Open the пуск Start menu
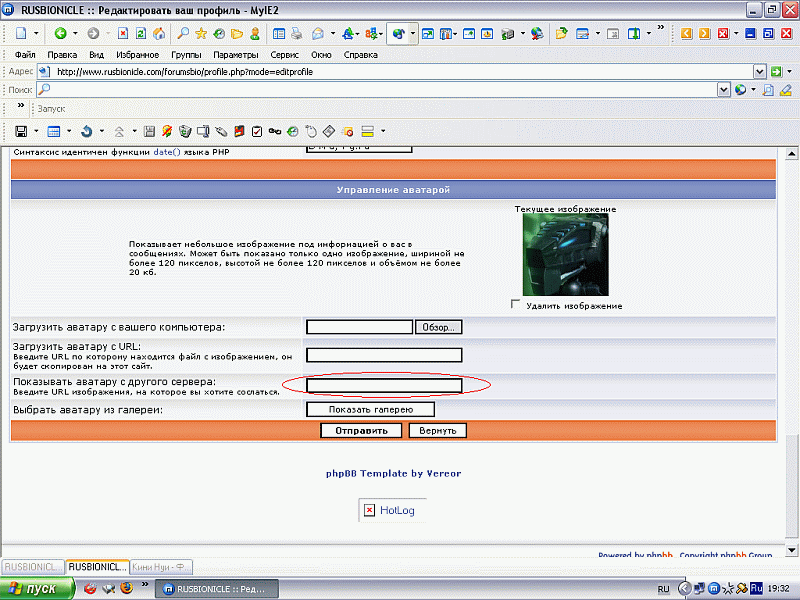This screenshot has height=600, width=800. (x=37, y=589)
